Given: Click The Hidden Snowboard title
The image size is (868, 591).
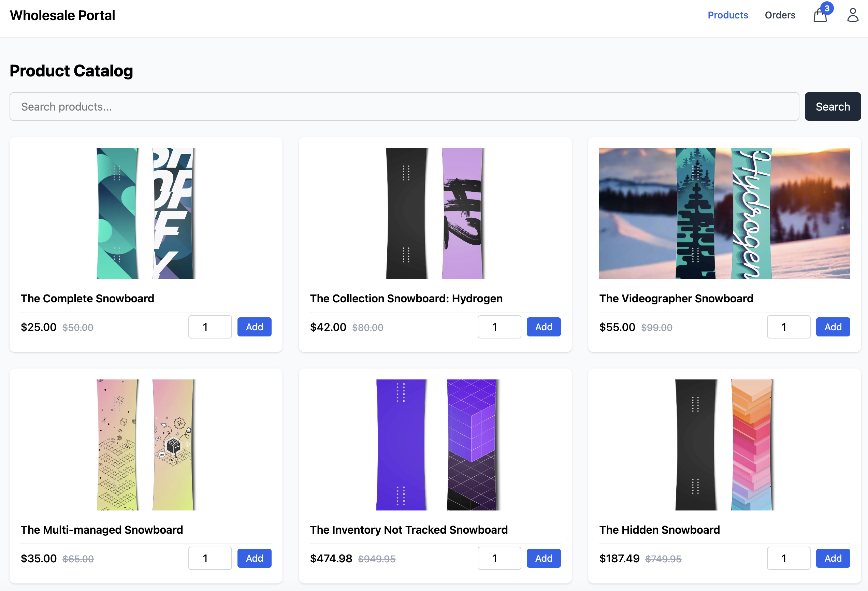Looking at the screenshot, I should point(660,530).
